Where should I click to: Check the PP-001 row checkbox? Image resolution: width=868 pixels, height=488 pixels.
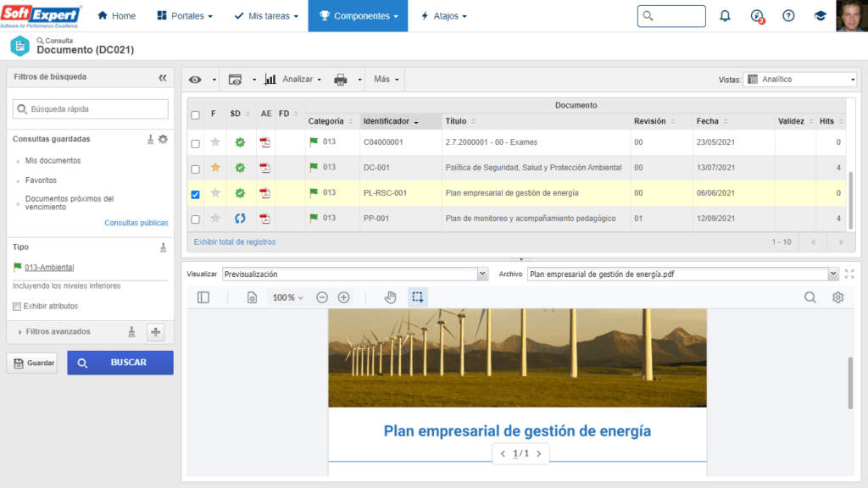point(196,219)
